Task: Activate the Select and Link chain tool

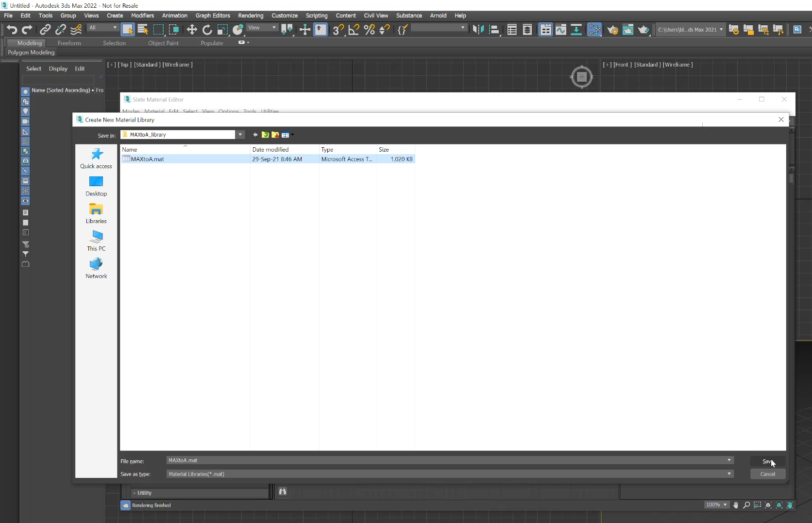Action: point(45,30)
